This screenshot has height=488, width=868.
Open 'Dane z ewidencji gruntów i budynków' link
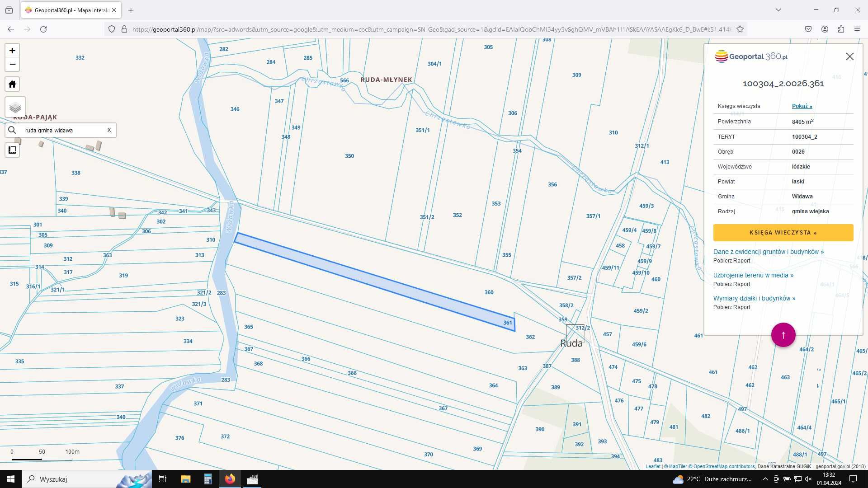pos(769,252)
